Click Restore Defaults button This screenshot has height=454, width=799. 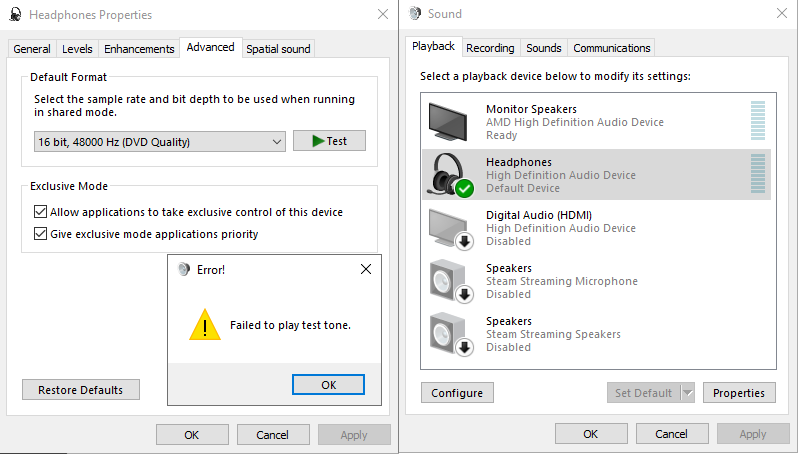pyautogui.click(x=81, y=390)
